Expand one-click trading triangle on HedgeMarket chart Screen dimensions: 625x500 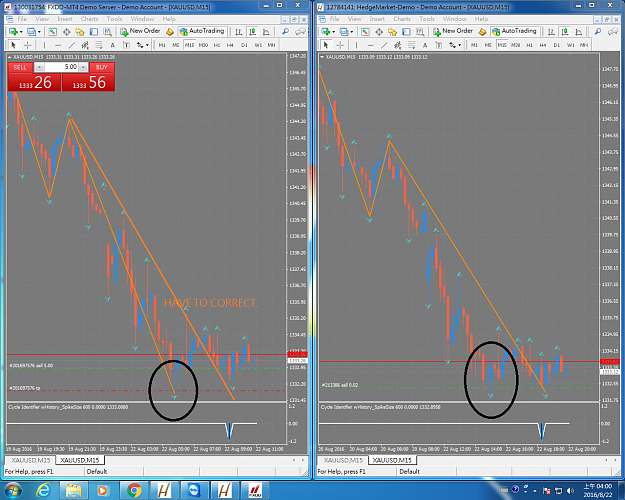click(322, 57)
